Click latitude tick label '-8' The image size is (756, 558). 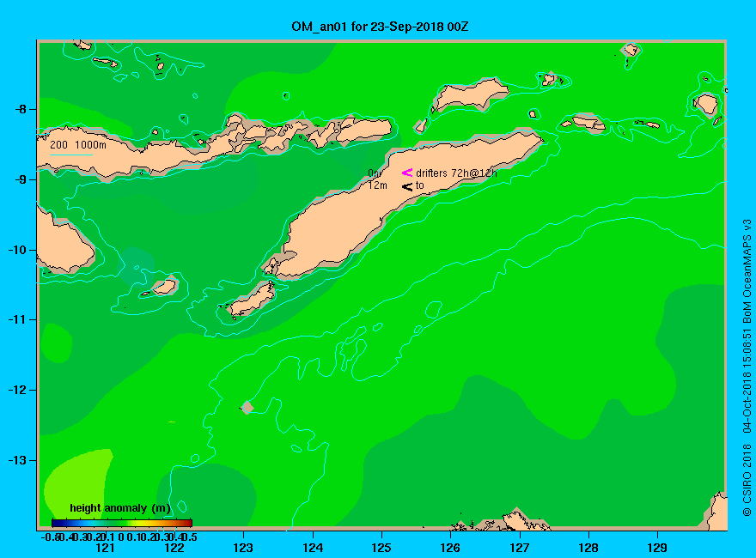[x=21, y=109]
